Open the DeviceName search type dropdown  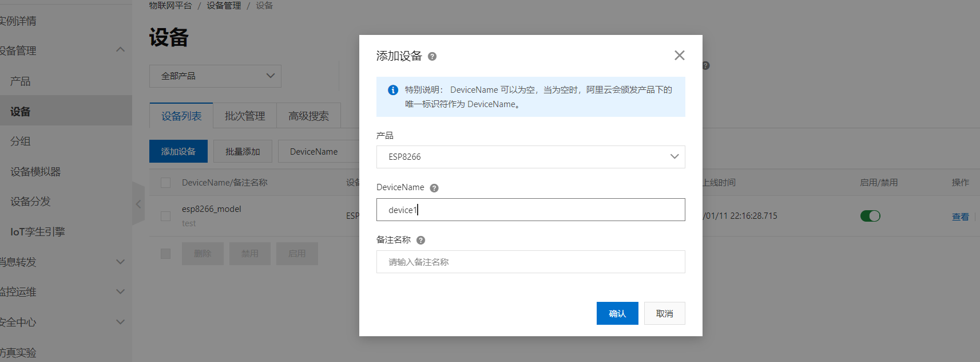(319, 151)
